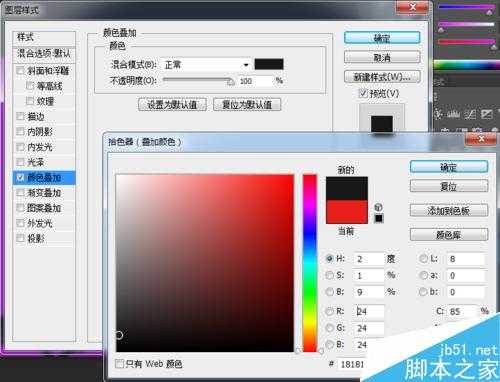Viewport: 500px width, 382px height.
Task: Open 颜色库 color libraries button
Action: (449, 235)
